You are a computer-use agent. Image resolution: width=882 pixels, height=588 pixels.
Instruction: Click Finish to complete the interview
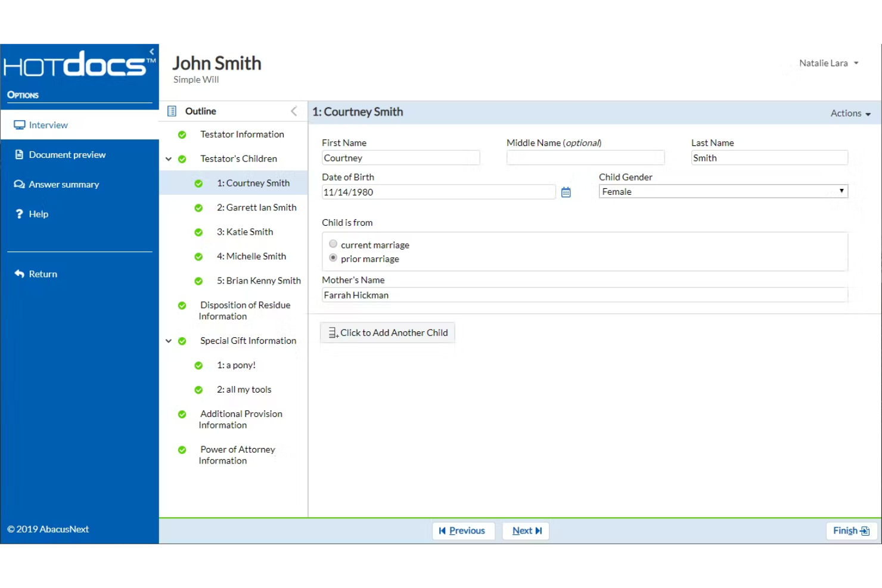[x=850, y=530]
